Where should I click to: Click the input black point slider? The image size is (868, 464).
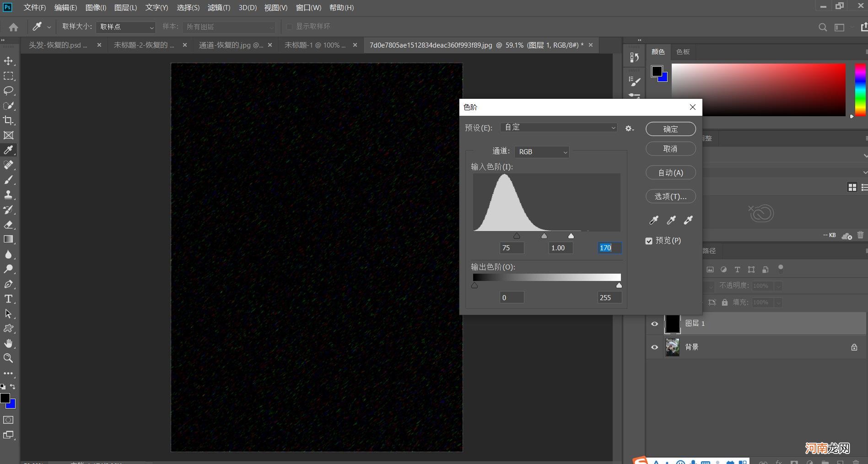click(x=517, y=236)
